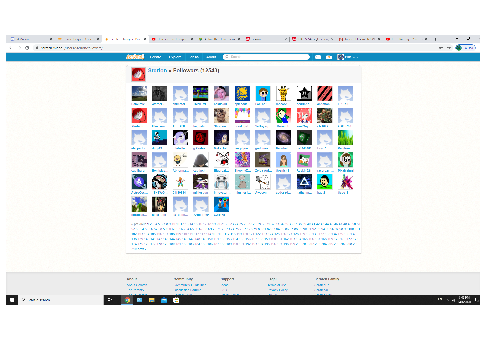The width and height of the screenshot is (480, 360).
Task: Open the messages envelope icon
Action: point(318,57)
